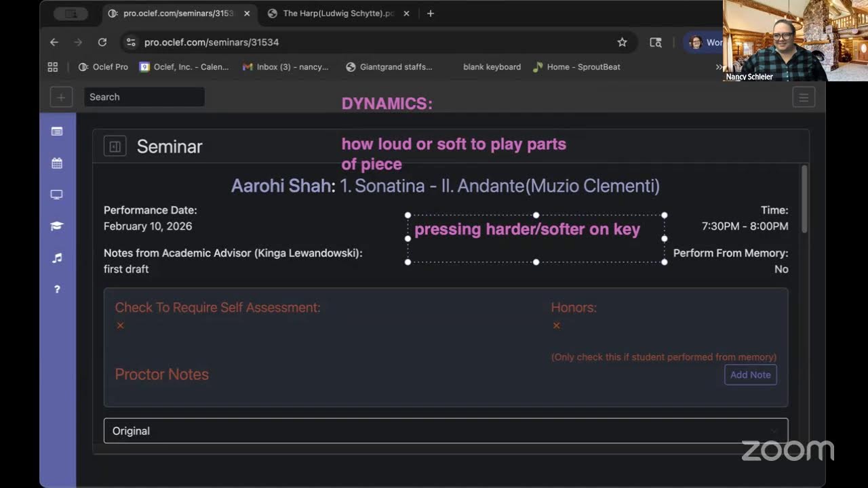This screenshot has height=488, width=868.
Task: Open the Home - SproutBeat bookmark
Action: 576,67
